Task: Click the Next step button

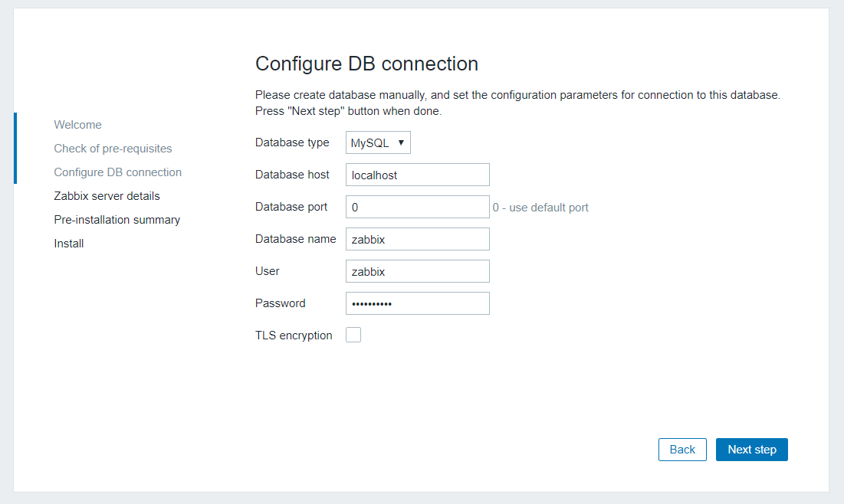Action: pyautogui.click(x=752, y=450)
